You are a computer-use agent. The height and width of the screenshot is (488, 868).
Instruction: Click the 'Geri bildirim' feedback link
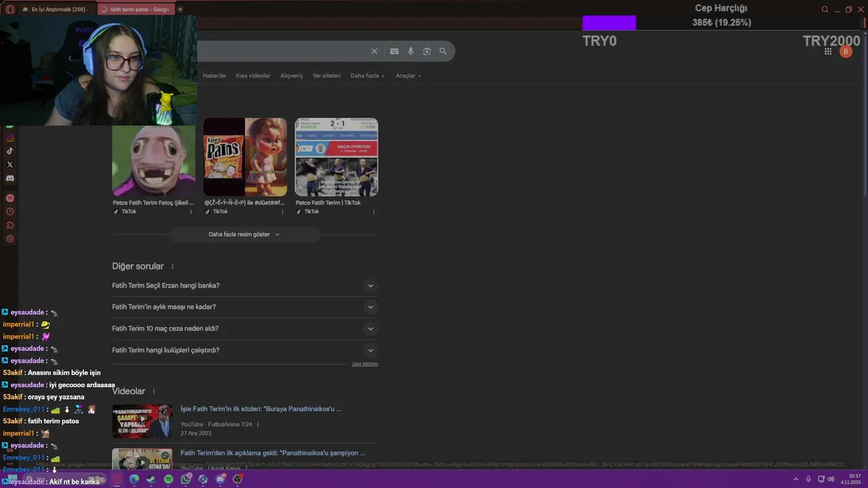[x=365, y=364]
